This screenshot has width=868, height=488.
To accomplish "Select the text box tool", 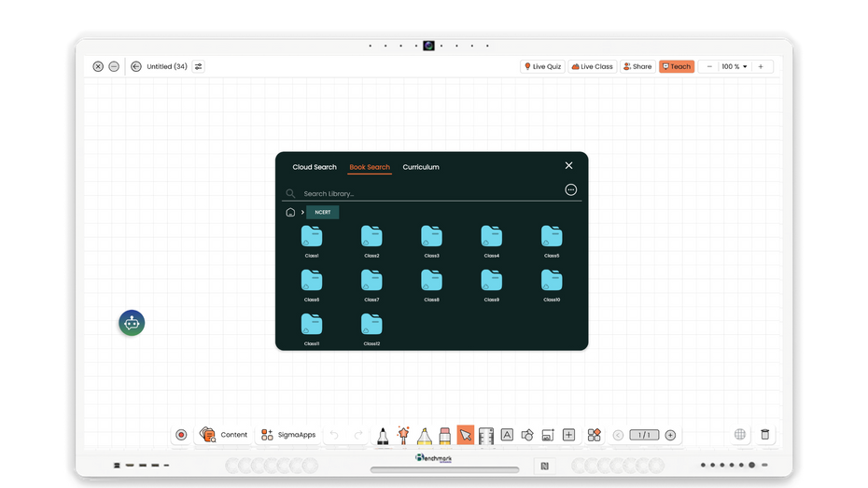I will point(507,435).
